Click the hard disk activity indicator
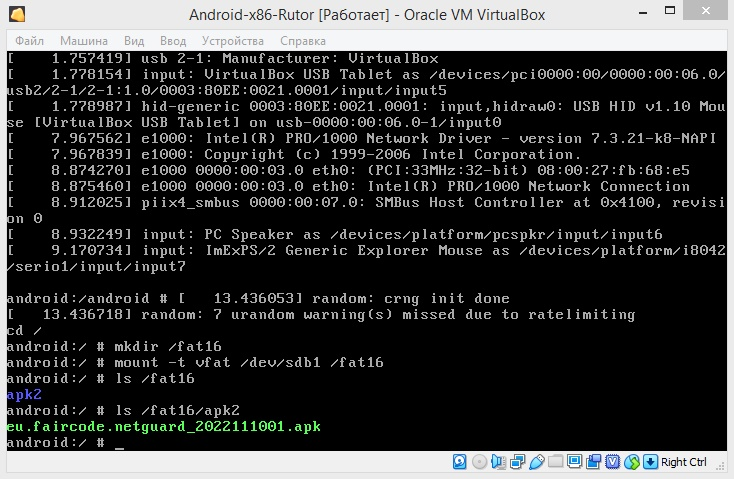The height and width of the screenshot is (479, 734). pos(461,462)
